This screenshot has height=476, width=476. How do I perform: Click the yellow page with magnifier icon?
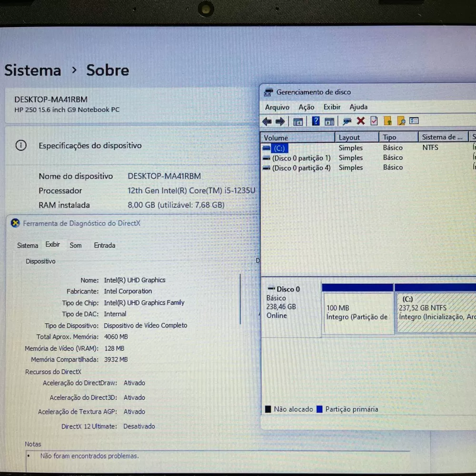pos(401,121)
